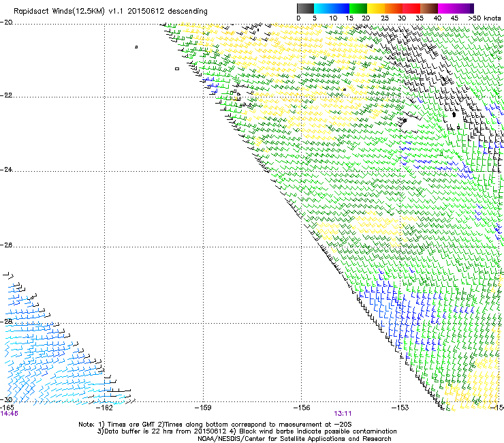504x443 pixels.
Task: Select the yellow 20-25 knots color band
Action: [376, 8]
